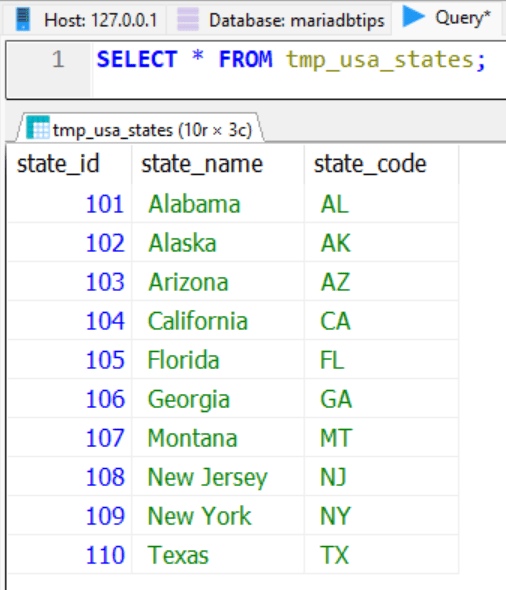Select the AL state code cell
506x590 pixels.
pos(381,204)
